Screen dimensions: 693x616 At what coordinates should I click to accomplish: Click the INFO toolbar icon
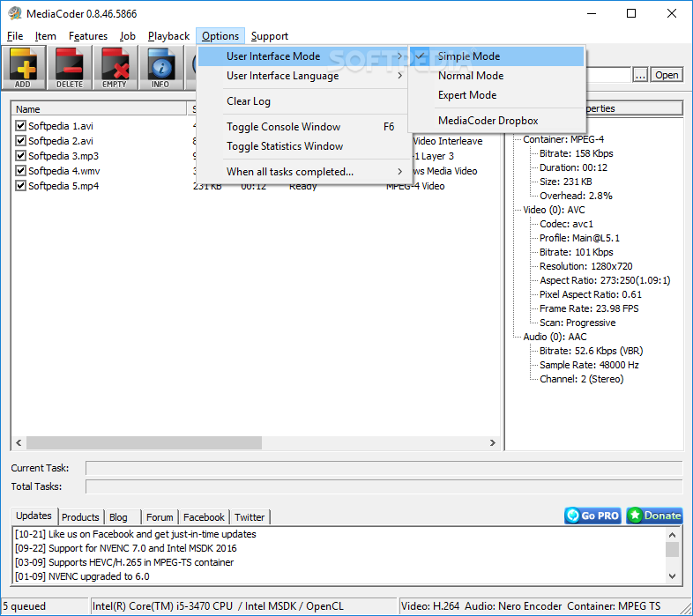(x=160, y=68)
